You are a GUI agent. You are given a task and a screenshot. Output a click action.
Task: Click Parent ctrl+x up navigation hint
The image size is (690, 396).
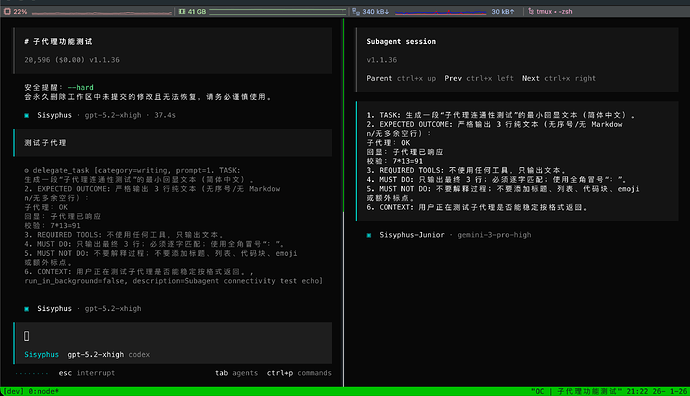pyautogui.click(x=401, y=78)
